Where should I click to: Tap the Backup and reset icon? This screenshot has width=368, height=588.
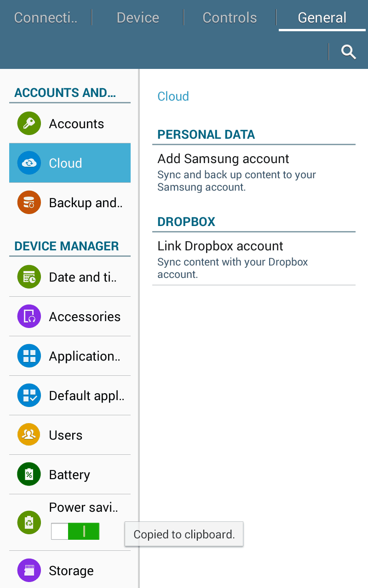[x=29, y=203]
